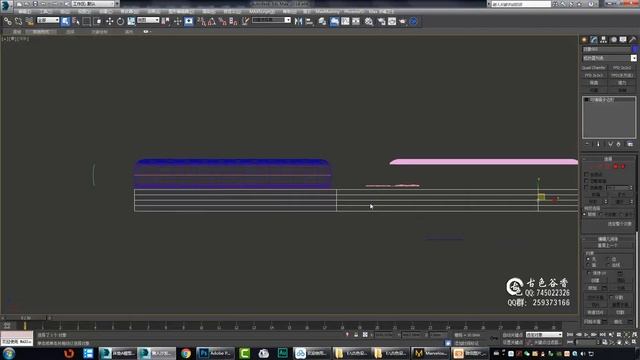
Task: Toggle the 保持UV checkbox
Action: pos(589,273)
